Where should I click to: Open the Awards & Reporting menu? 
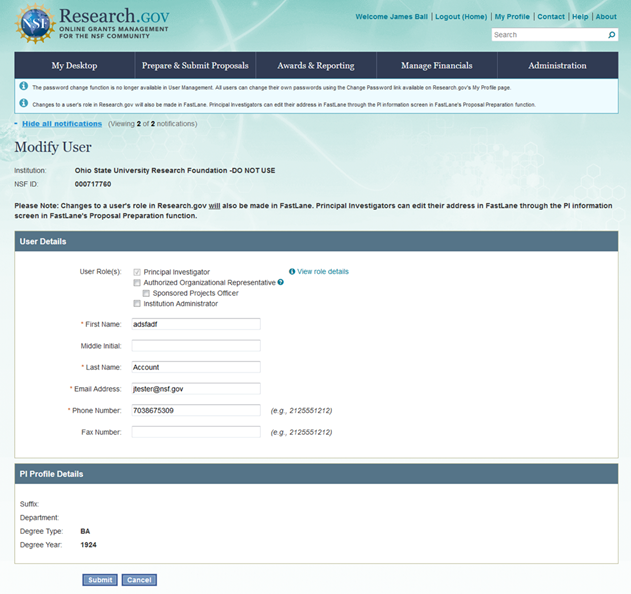coord(316,65)
